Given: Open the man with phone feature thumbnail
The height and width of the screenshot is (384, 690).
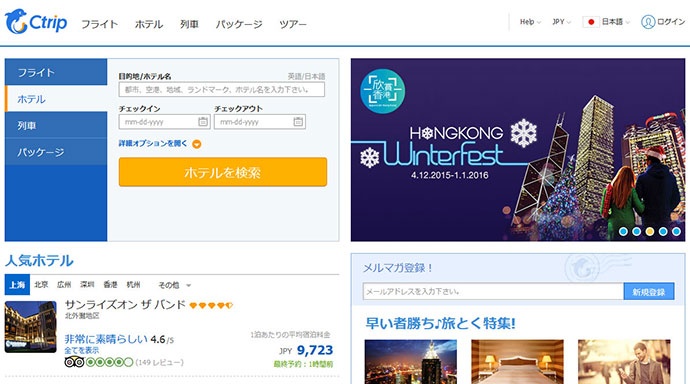Looking at the screenshot, I should 624,362.
